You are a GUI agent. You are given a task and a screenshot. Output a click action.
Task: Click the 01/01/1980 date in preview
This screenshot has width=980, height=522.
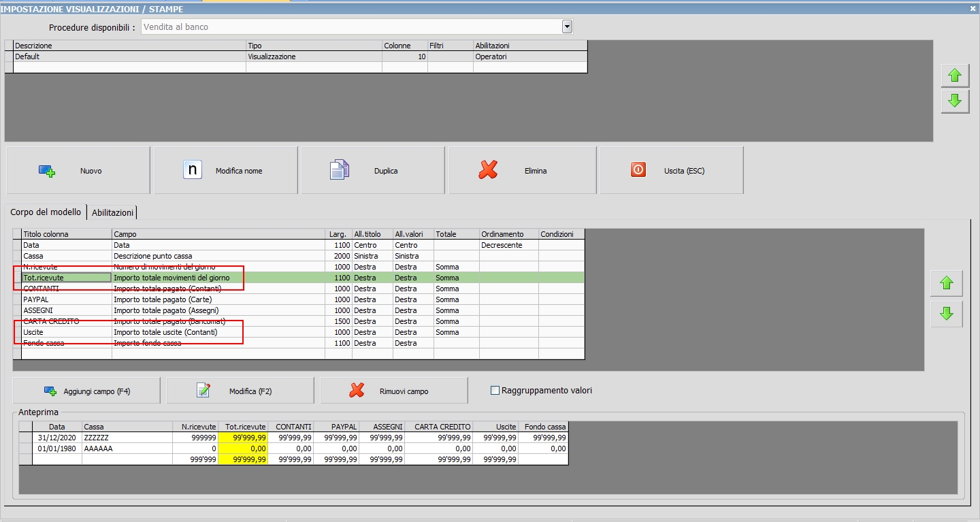point(57,448)
